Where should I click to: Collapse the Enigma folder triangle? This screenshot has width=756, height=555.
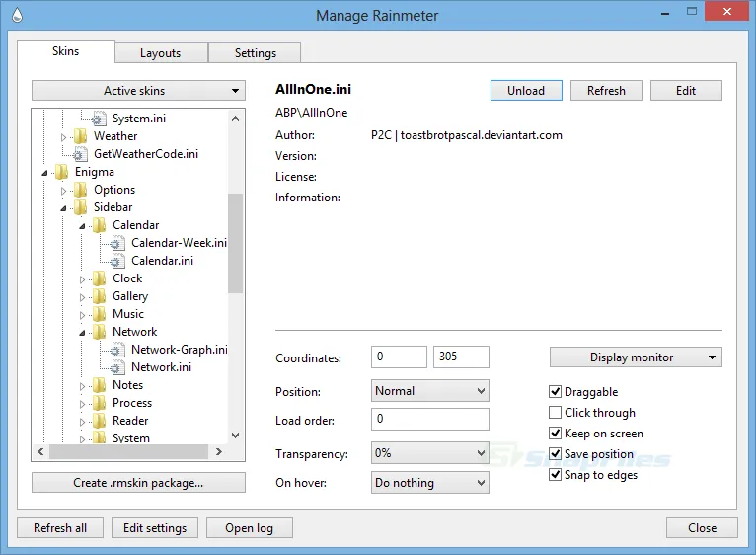click(44, 173)
